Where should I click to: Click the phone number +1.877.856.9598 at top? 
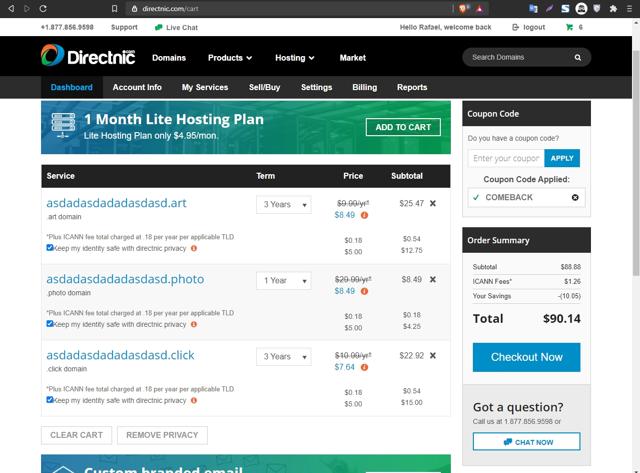click(x=67, y=27)
